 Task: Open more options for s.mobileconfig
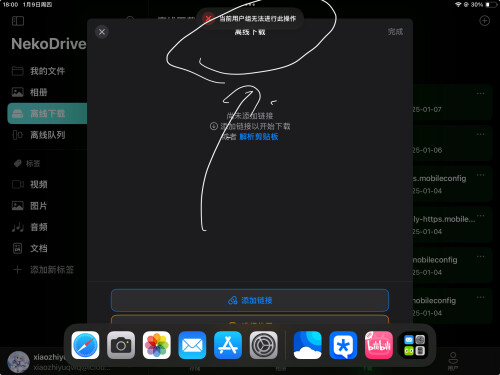480,175
